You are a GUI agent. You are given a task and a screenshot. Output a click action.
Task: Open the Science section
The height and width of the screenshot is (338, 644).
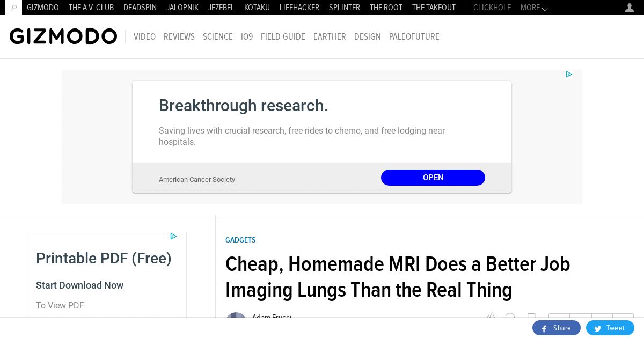[218, 36]
